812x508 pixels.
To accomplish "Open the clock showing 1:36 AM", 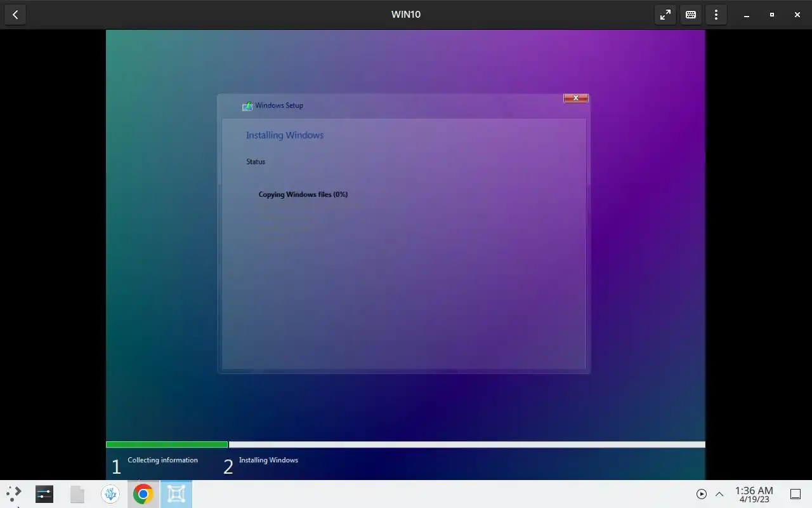I will click(754, 495).
